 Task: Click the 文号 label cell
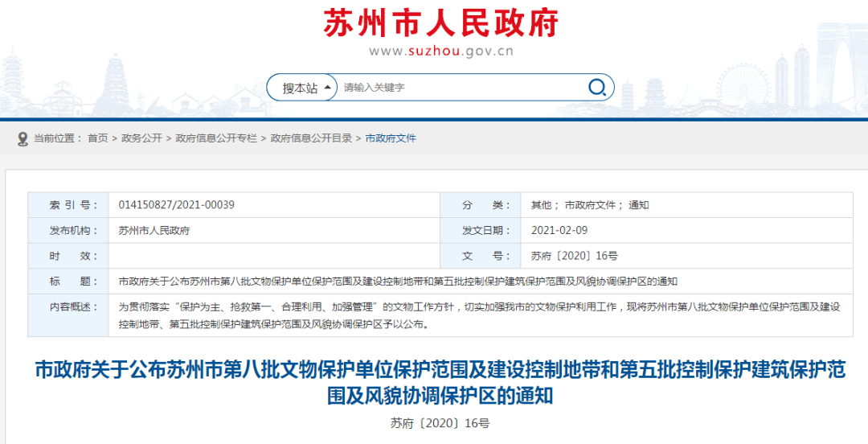(481, 256)
